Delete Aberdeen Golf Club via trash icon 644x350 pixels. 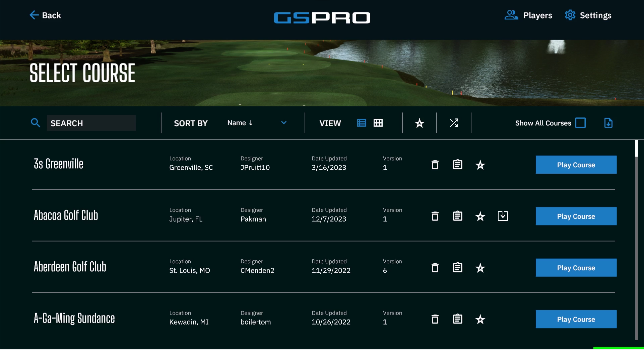tap(435, 268)
